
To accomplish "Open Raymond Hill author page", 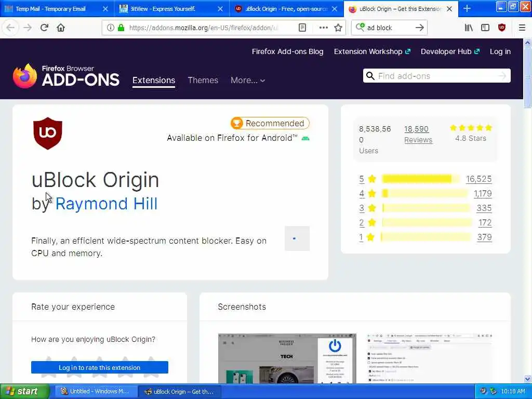I will coord(106,204).
